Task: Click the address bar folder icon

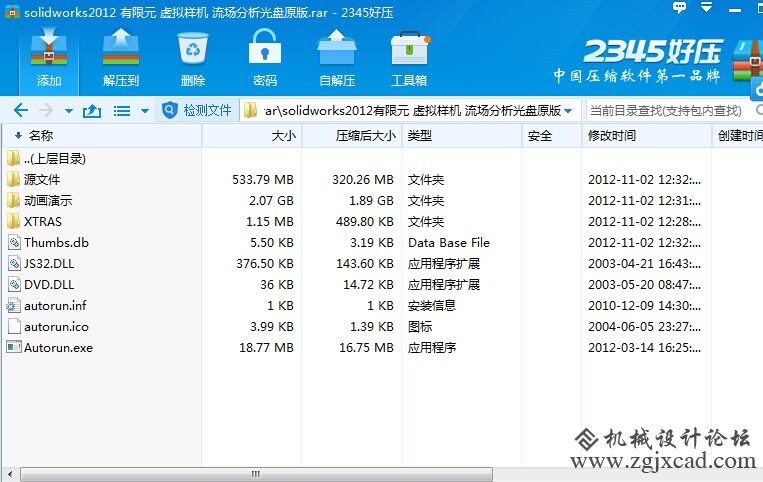Action: coord(250,110)
